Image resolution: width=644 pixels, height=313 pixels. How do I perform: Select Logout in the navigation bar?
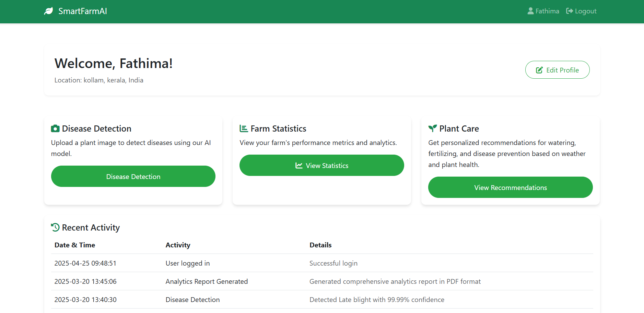585,11
